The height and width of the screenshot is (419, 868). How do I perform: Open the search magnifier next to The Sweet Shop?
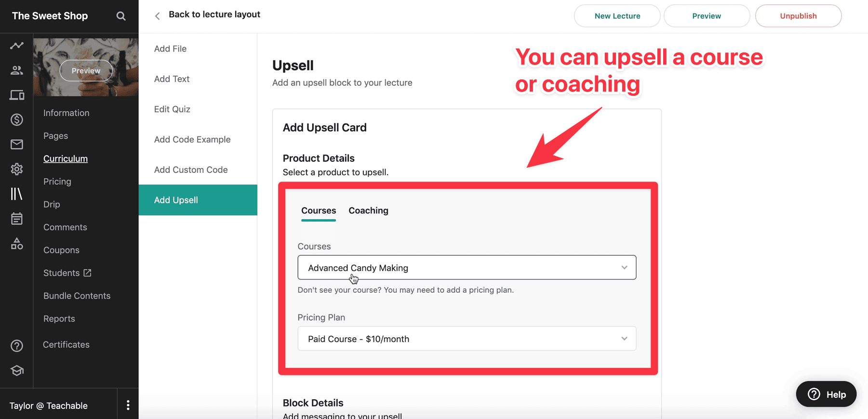[x=121, y=16]
